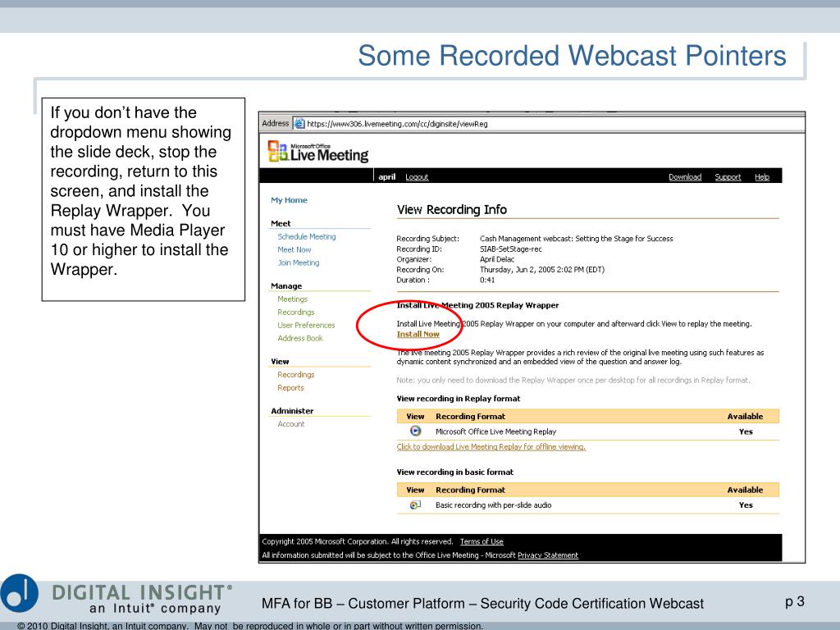The image size is (840, 630).
Task: Click the 'Cash Management webcast' recording subject
Action: (576, 239)
